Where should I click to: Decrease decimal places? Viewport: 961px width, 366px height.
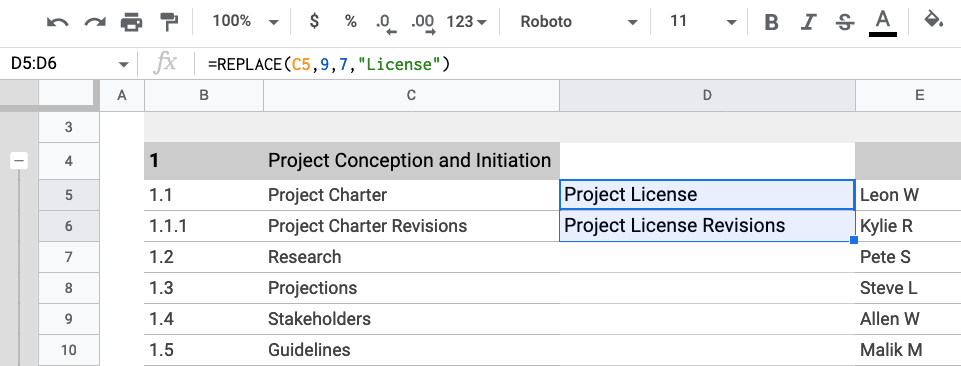click(x=386, y=23)
